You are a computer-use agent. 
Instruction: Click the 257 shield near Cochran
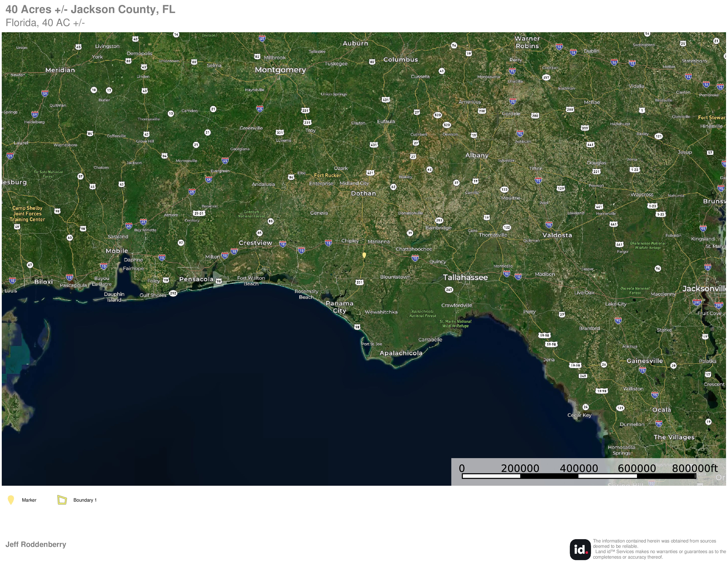[546, 77]
